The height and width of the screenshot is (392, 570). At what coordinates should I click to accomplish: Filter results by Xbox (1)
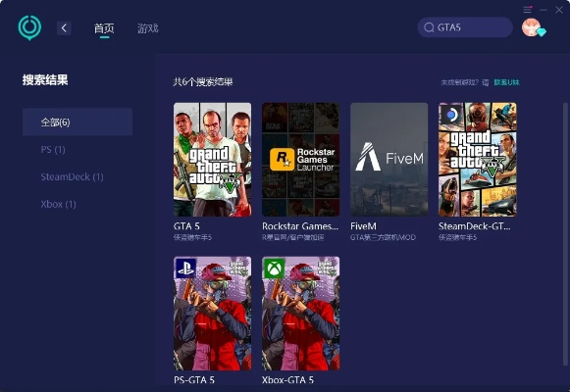pos(58,204)
